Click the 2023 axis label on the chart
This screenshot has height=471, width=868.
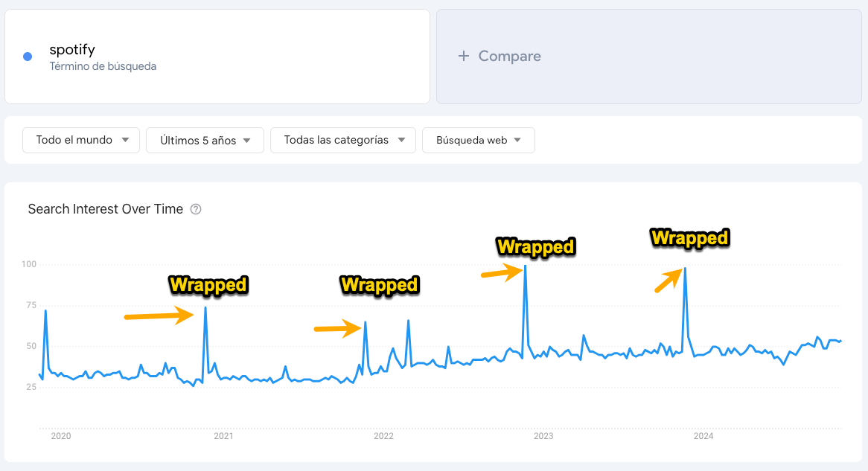tap(543, 437)
